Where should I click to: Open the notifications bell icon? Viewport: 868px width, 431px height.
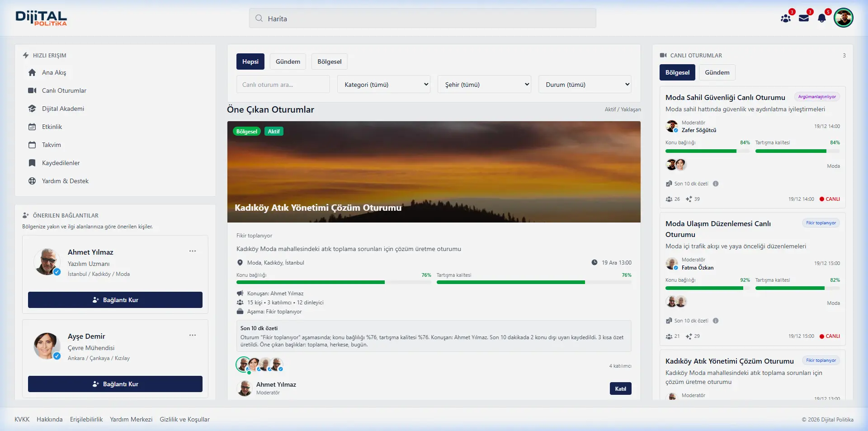pyautogui.click(x=822, y=19)
